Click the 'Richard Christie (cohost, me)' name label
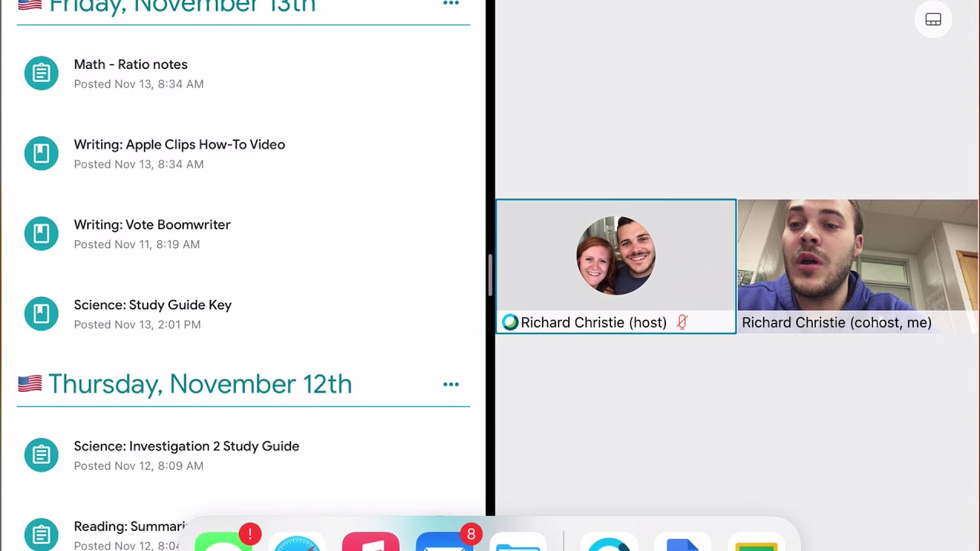The image size is (980, 551). point(837,322)
